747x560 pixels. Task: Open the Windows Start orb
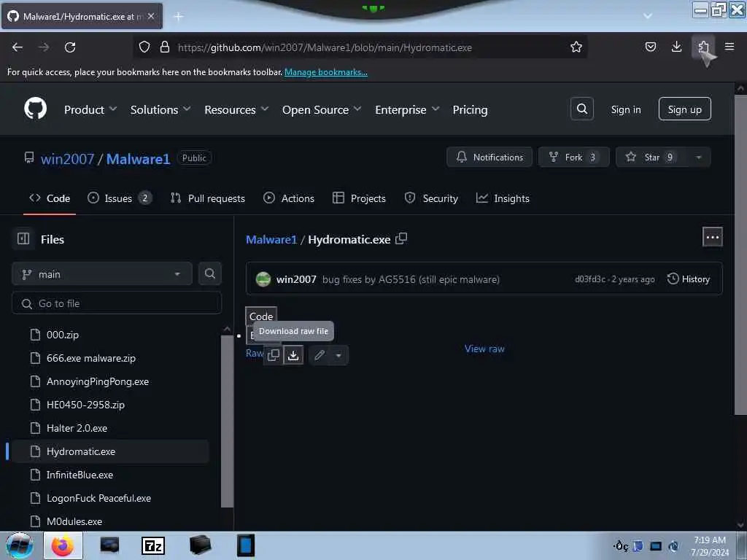(x=20, y=545)
